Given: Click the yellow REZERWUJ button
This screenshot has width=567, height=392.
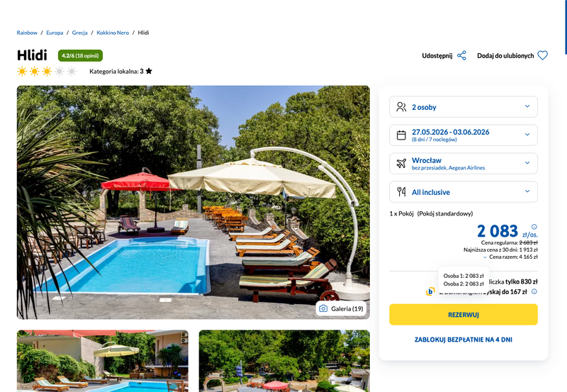Looking at the screenshot, I should tap(464, 315).
